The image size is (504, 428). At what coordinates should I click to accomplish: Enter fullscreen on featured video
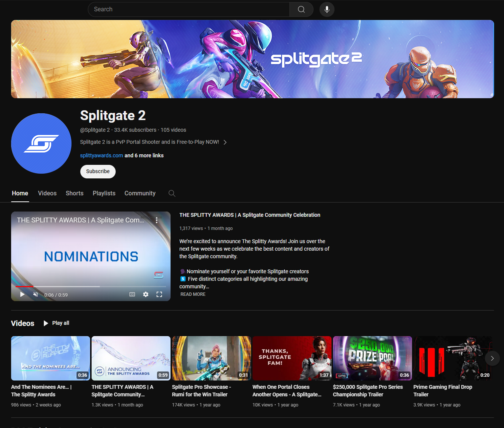pyautogui.click(x=159, y=294)
